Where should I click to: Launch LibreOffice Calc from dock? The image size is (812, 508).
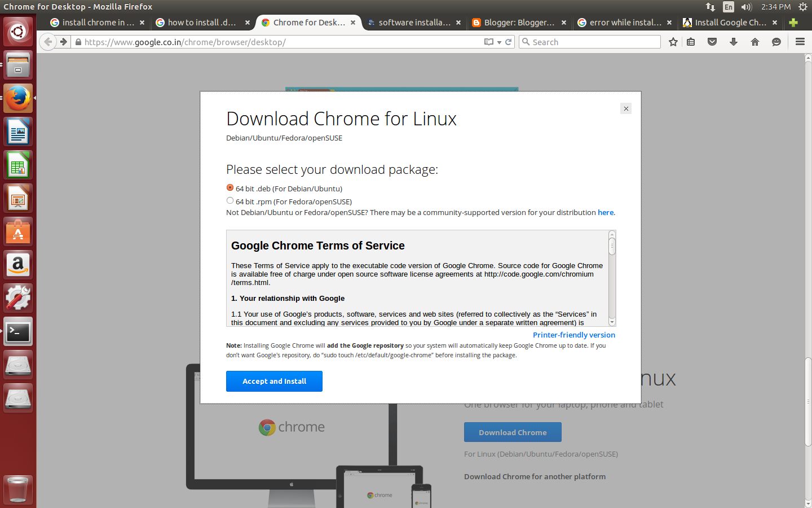[18, 165]
